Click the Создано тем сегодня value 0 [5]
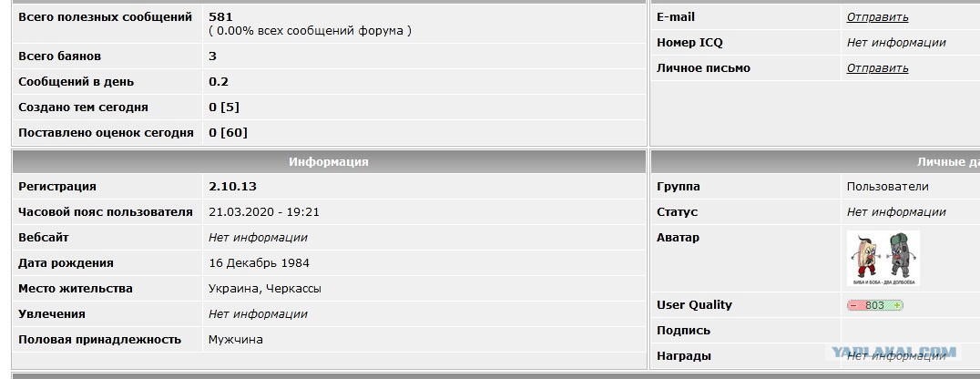Viewport: 980px width, 379px height. (x=224, y=107)
